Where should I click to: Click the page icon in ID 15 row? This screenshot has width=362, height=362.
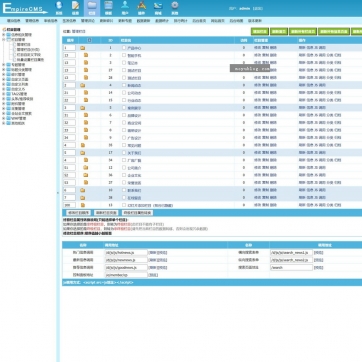[x=86, y=100]
